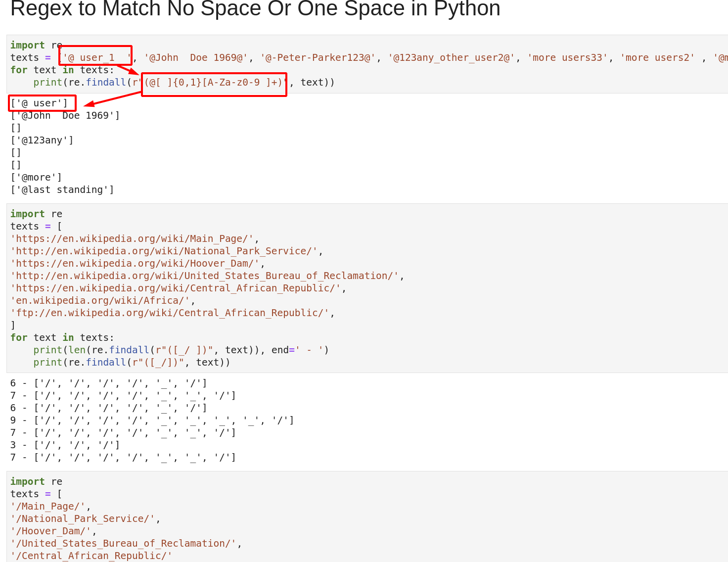Image resolution: width=728 pixels, height=562 pixels.
Task: Click the page title about Regex matching
Action: tap(255, 9)
